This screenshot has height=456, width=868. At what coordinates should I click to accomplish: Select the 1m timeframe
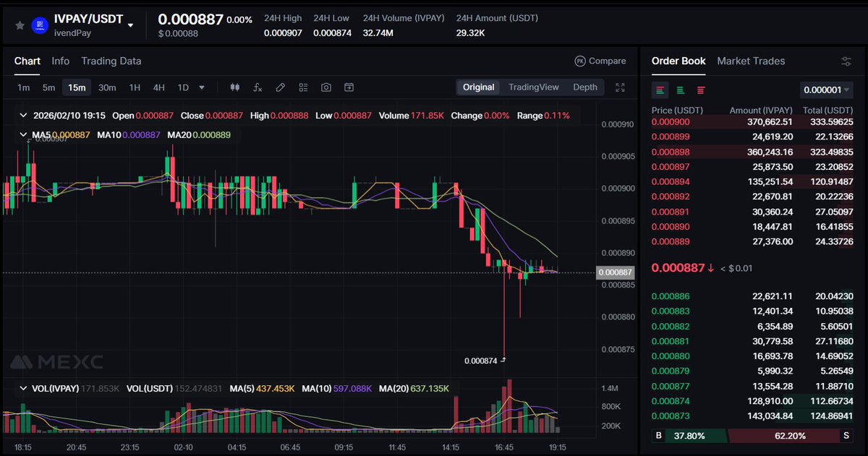(x=24, y=87)
